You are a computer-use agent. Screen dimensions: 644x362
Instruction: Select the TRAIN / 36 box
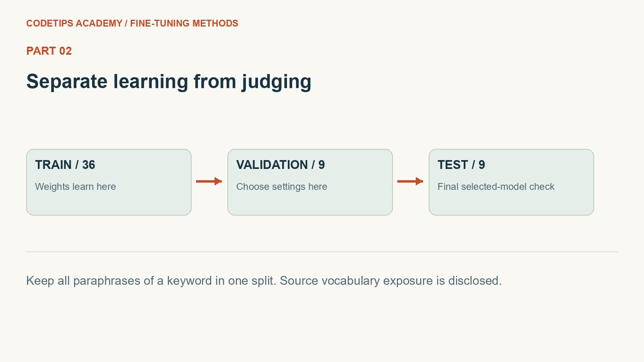(109, 182)
